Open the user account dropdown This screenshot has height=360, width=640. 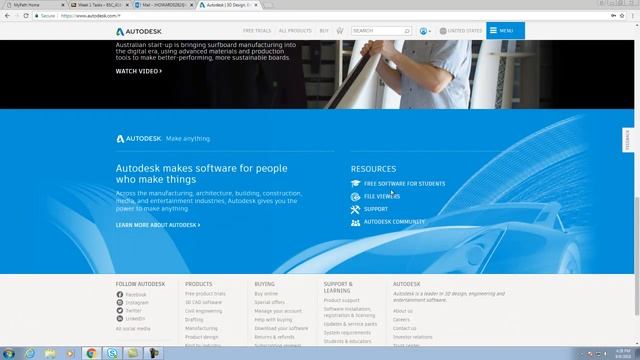[425, 31]
